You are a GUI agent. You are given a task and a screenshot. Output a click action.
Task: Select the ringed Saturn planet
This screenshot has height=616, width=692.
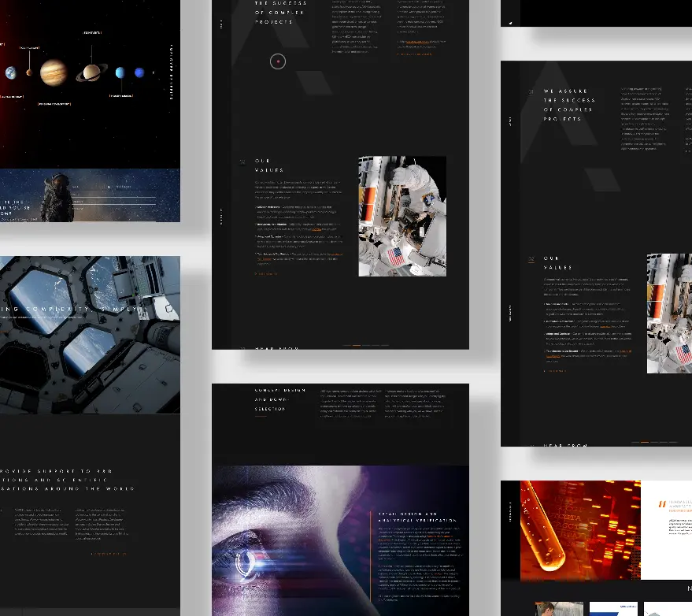coord(92,72)
